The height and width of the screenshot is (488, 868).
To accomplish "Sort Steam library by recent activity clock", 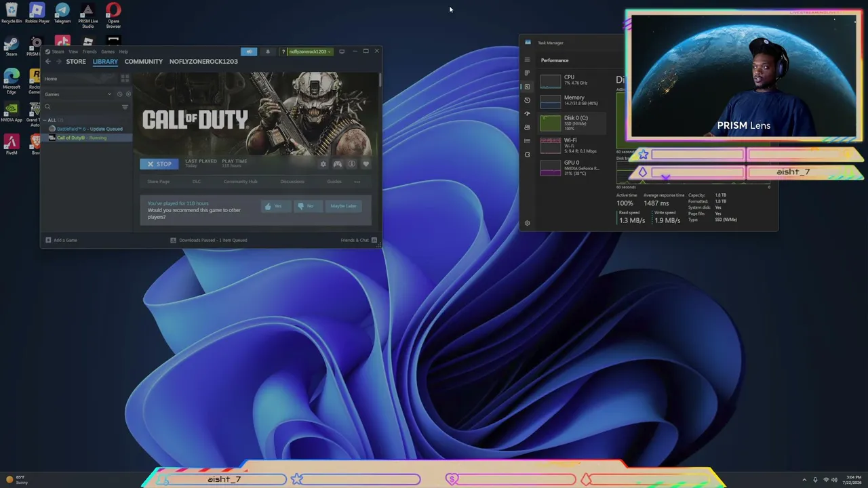I will 119,94.
